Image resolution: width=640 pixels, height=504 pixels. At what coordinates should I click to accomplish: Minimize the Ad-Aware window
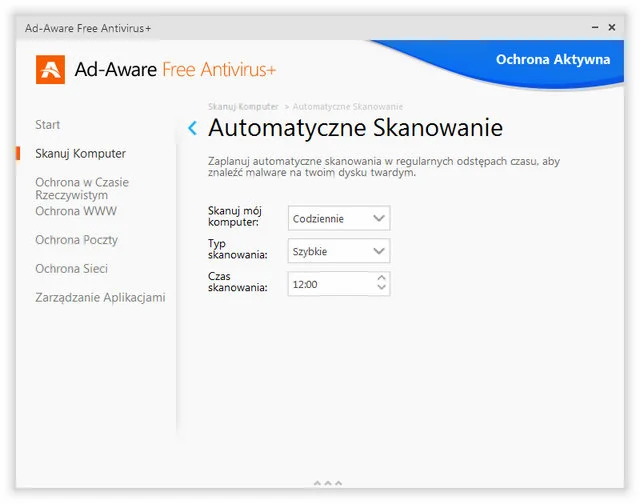pyautogui.click(x=595, y=27)
